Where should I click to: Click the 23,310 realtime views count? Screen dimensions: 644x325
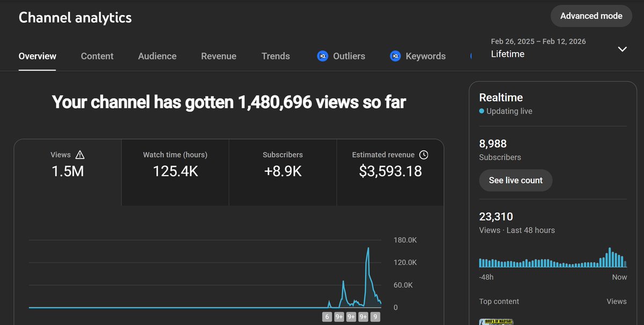[496, 217]
